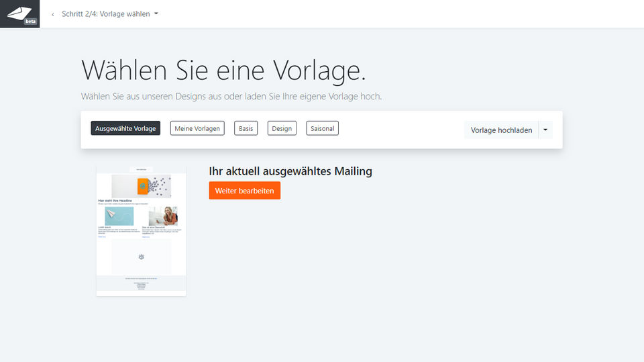
Task: Filter by Saisonal templates
Action: [x=323, y=128]
